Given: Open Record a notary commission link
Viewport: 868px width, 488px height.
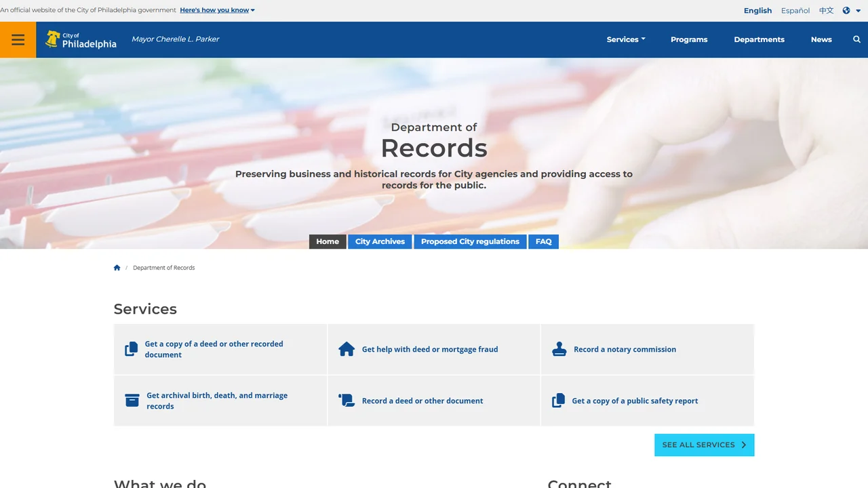Looking at the screenshot, I should coord(648,349).
